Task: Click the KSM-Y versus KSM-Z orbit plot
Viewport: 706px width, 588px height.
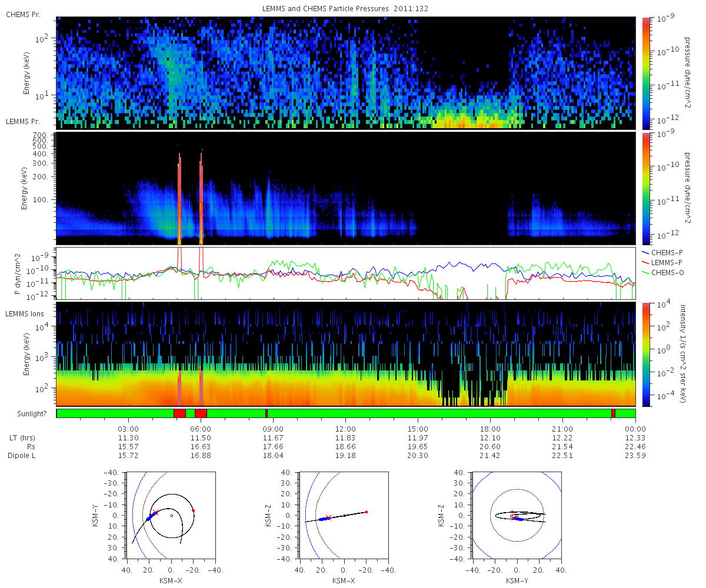Action: [x=517, y=515]
